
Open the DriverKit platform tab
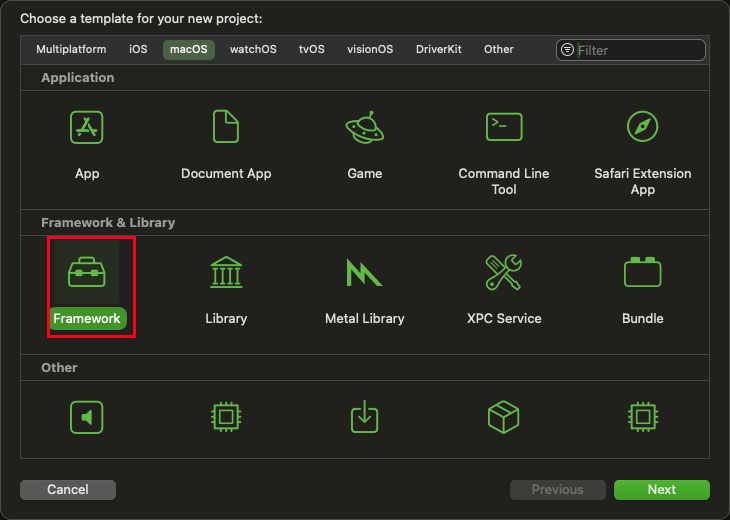tap(439, 49)
